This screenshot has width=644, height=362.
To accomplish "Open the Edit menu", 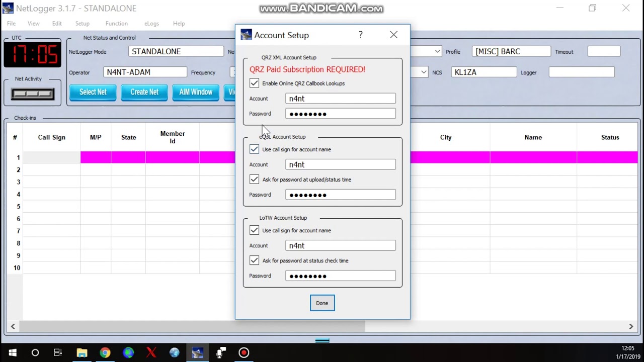I will pos(57,24).
